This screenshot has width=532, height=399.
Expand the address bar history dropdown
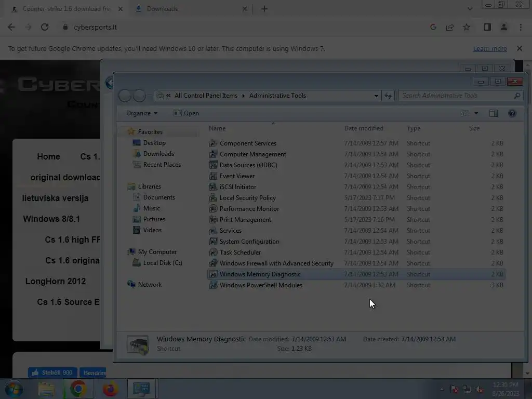tap(376, 96)
